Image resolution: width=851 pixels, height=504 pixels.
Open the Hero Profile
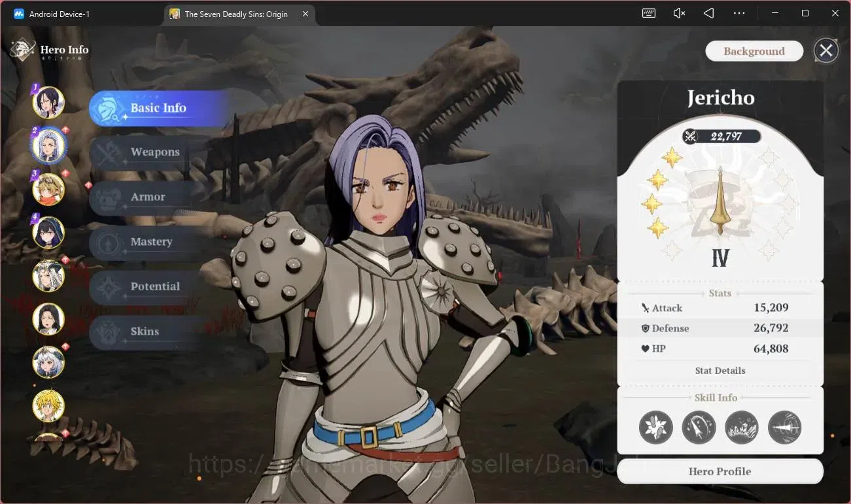tap(720, 471)
